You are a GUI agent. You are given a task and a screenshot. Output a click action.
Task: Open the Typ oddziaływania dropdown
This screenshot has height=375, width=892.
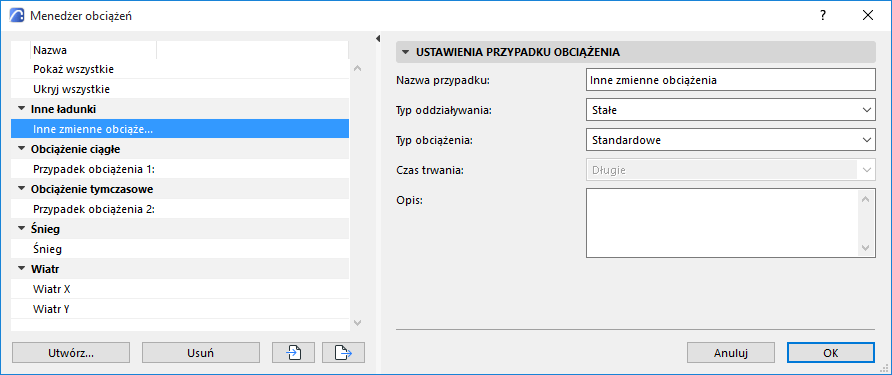coord(730,110)
